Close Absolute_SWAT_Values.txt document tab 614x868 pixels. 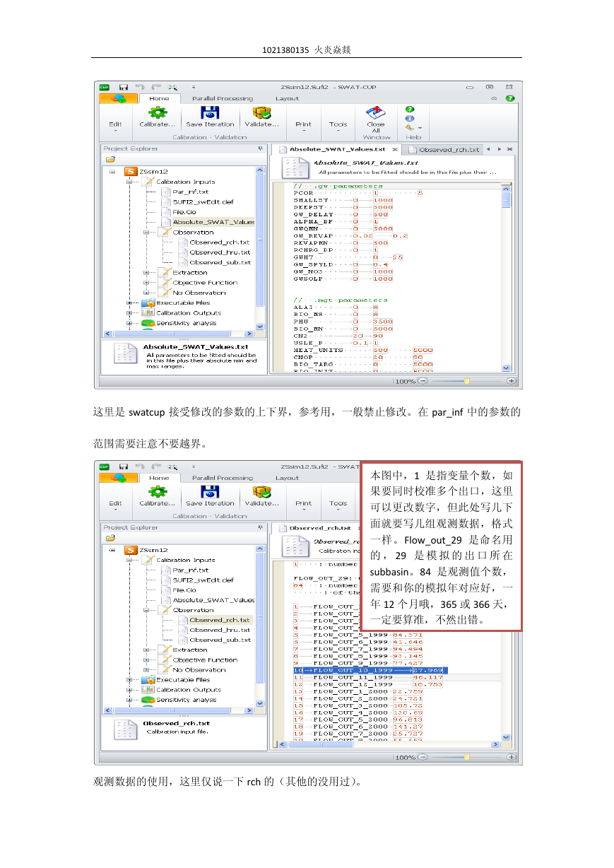click(x=395, y=149)
